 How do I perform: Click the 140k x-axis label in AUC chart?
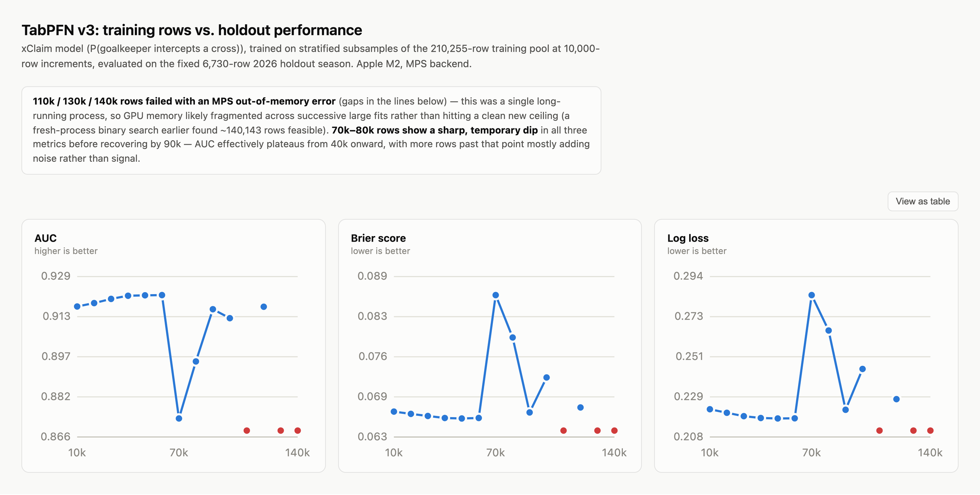(298, 453)
